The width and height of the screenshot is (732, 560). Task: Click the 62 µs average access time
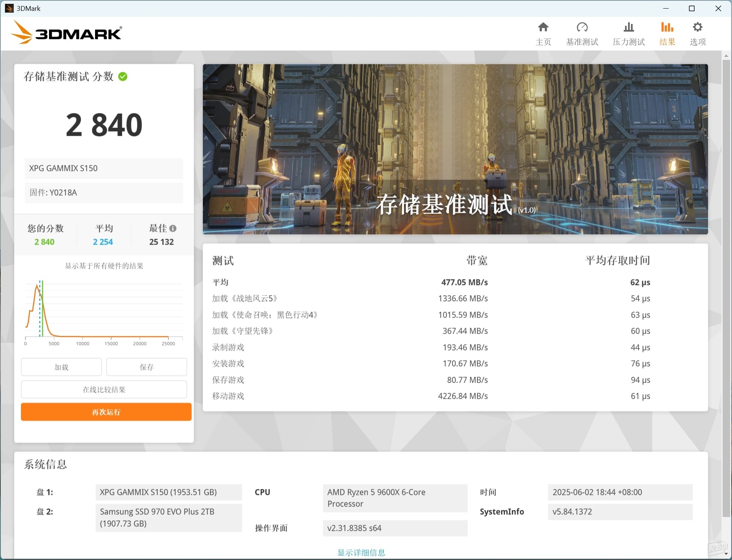[640, 282]
